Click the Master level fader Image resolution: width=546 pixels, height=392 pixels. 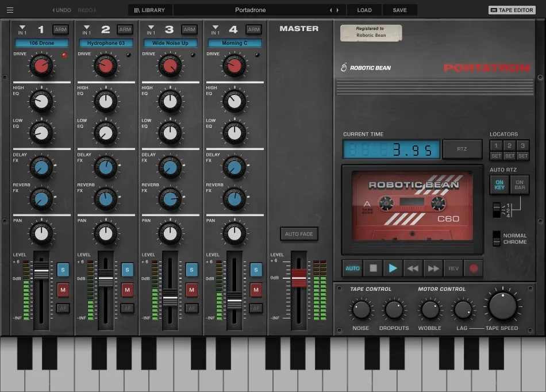299,278
